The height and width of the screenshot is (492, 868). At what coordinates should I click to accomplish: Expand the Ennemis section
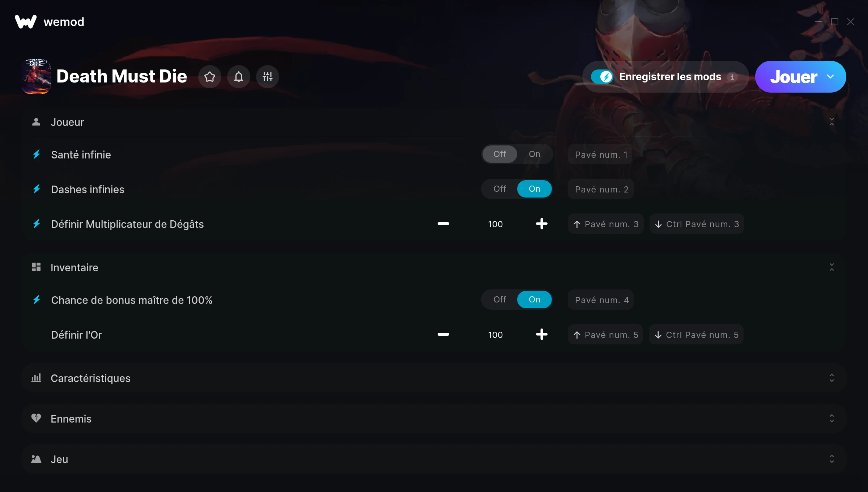pos(434,419)
